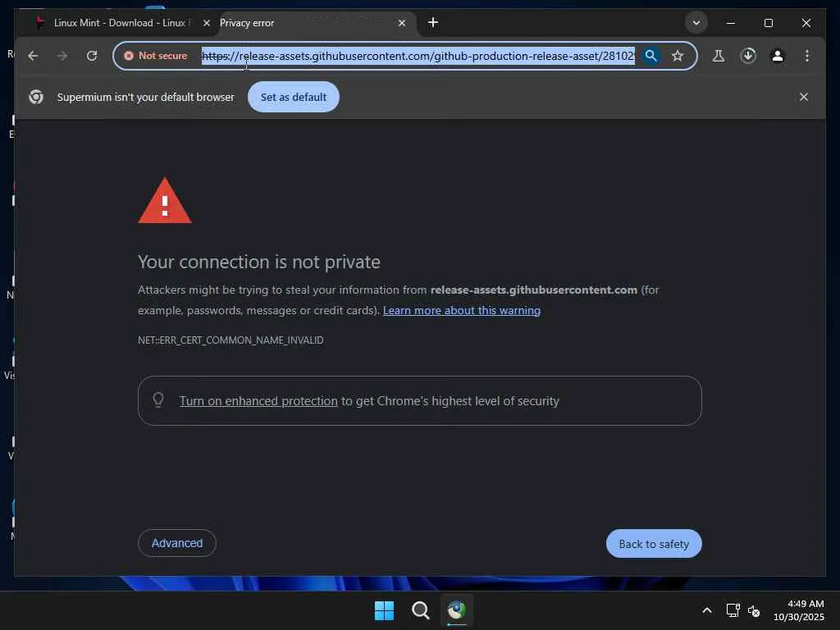Open the Windows Start menu
The height and width of the screenshot is (630, 840).
pos(384,610)
